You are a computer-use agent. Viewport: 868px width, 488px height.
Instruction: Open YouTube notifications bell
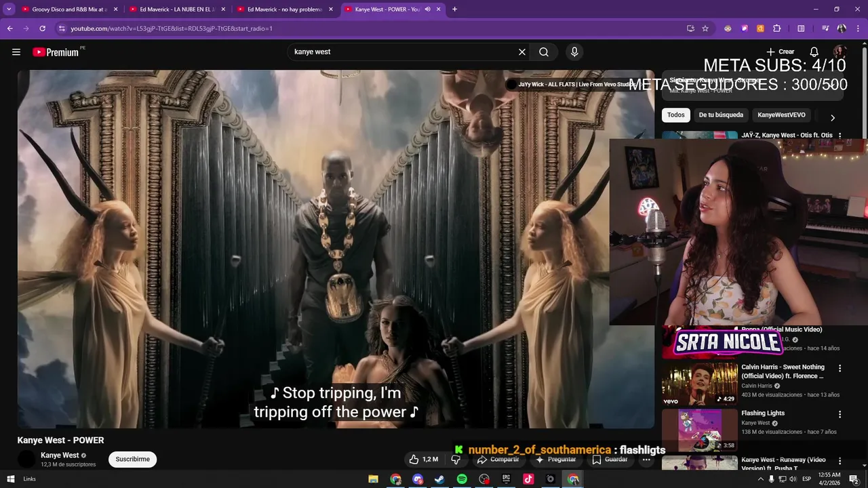[x=814, y=52]
